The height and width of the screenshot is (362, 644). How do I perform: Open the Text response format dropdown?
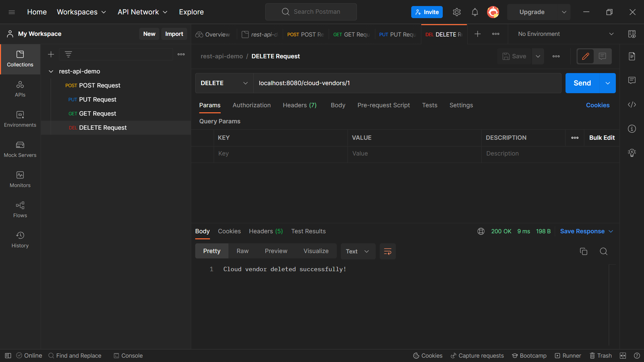pos(358,251)
